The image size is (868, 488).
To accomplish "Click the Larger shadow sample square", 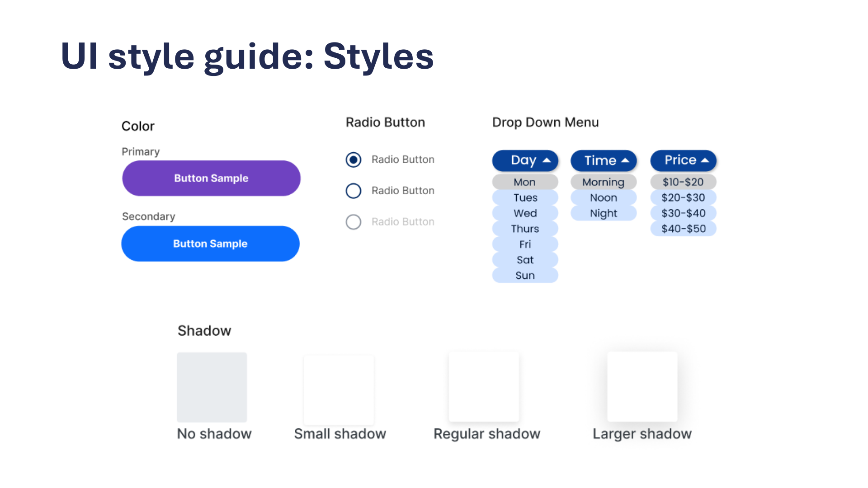I will 642,386.
